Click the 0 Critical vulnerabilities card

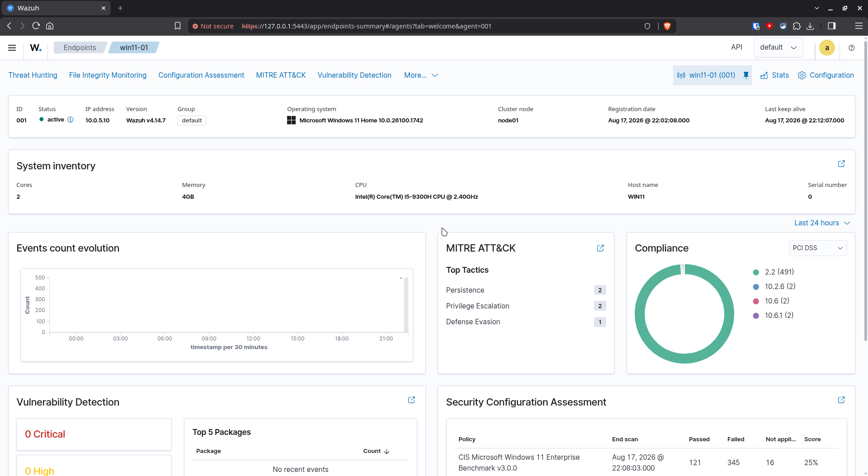click(x=94, y=434)
